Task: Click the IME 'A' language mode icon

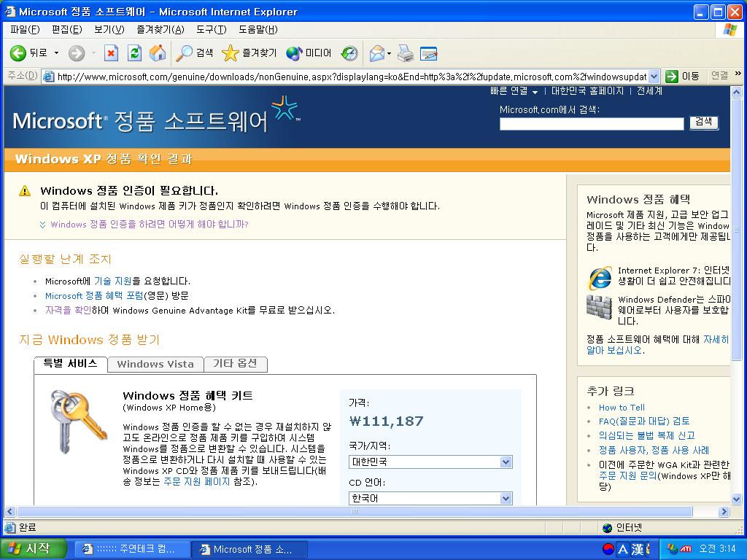Action: click(x=622, y=550)
